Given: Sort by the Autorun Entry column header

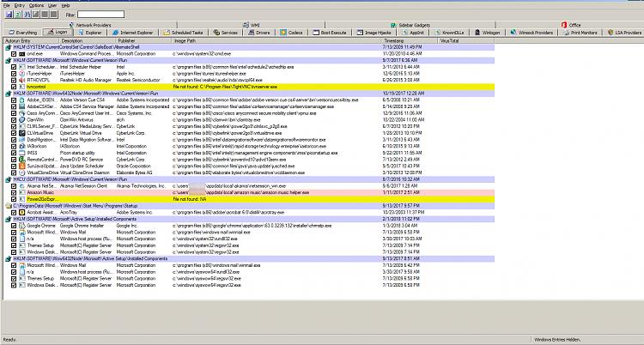Looking at the screenshot, I should click(31, 40).
